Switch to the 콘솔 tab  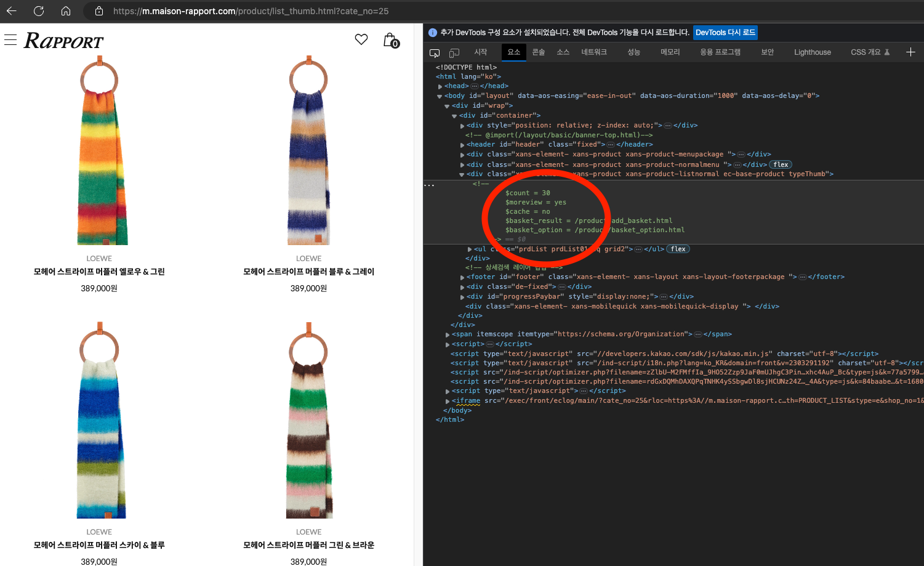[539, 52]
